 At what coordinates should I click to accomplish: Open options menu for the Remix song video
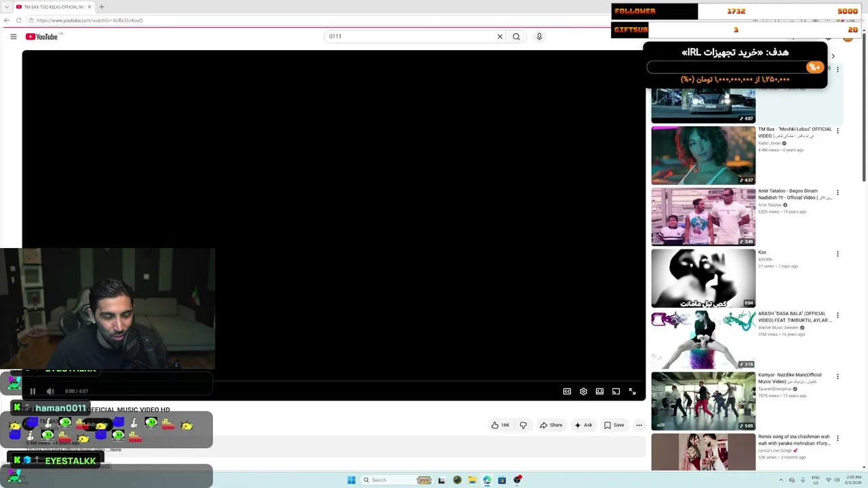coord(837,439)
